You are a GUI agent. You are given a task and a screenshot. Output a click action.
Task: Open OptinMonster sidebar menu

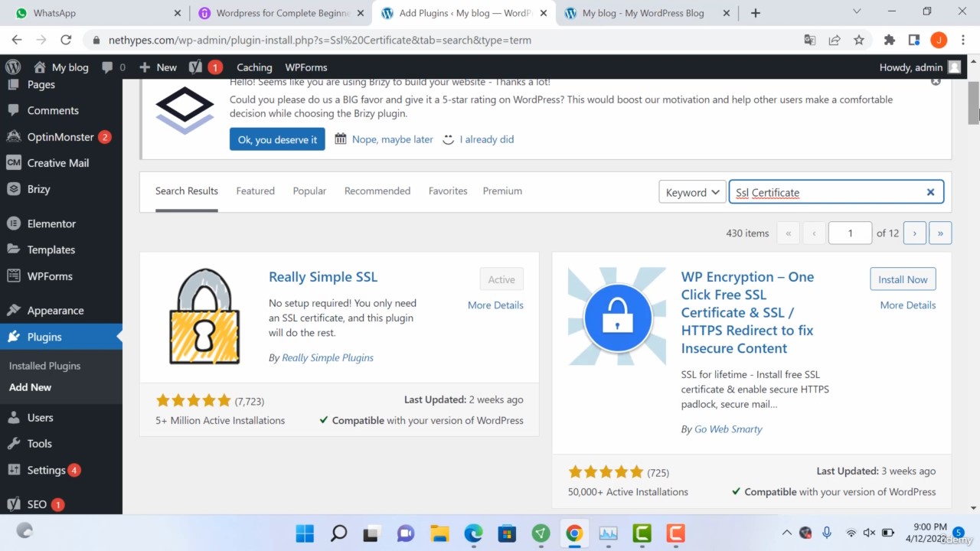tap(60, 137)
